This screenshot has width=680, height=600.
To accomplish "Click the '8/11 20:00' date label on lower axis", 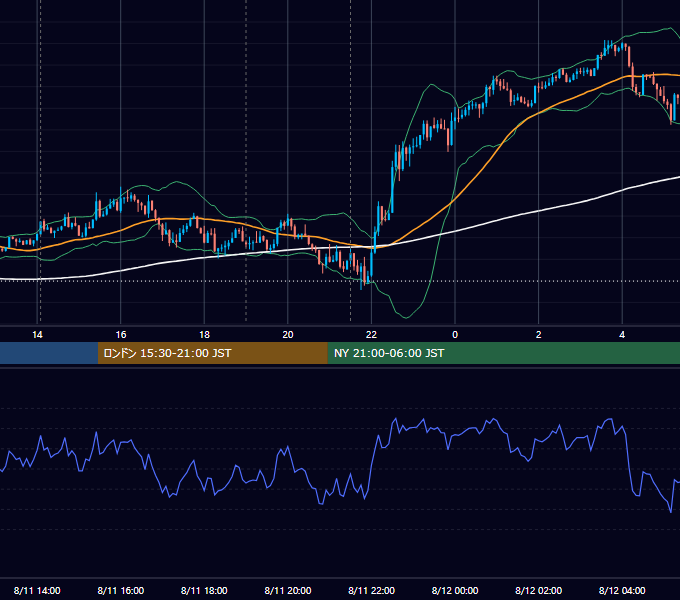I will (x=288, y=590).
